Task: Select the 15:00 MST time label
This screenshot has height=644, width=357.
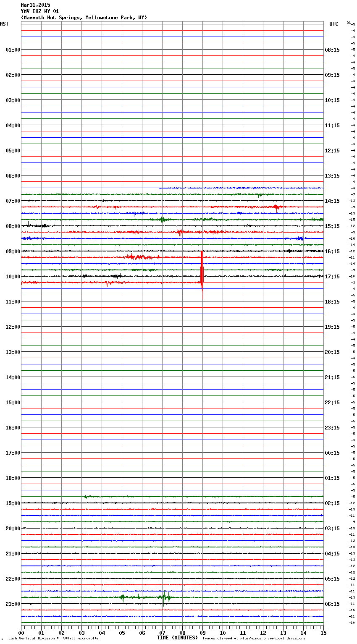Action: (x=13, y=403)
